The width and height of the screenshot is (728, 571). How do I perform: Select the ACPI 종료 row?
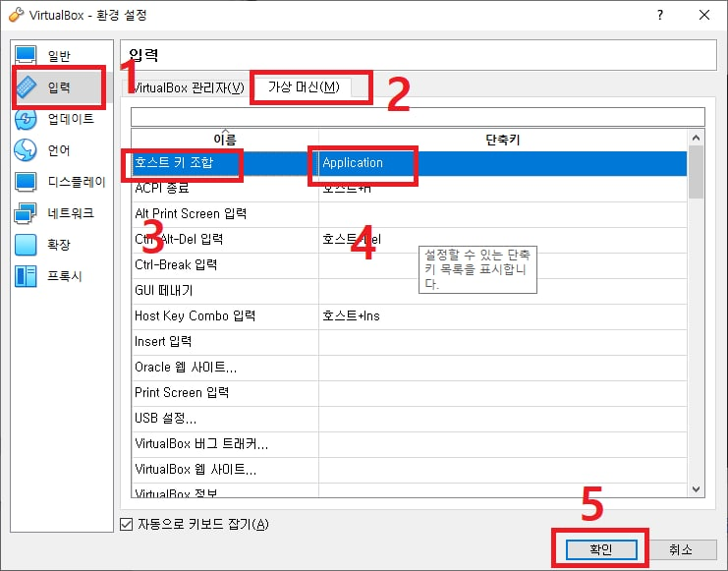tap(409, 189)
